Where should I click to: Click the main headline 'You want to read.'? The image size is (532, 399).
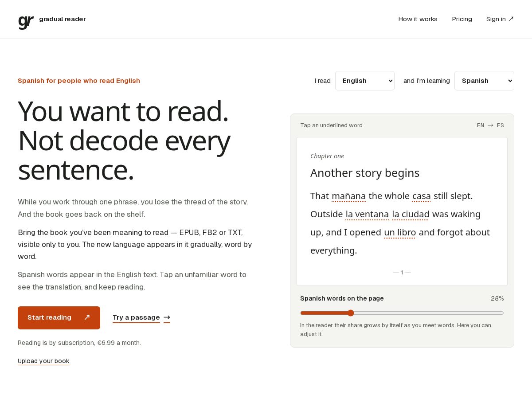(123, 111)
